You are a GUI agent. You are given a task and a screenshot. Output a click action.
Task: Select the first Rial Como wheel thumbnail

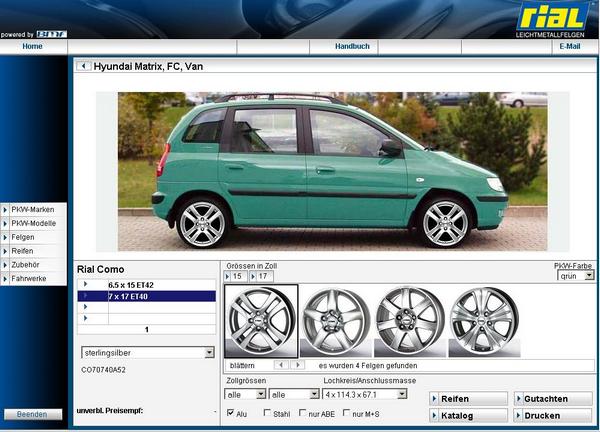(x=261, y=321)
